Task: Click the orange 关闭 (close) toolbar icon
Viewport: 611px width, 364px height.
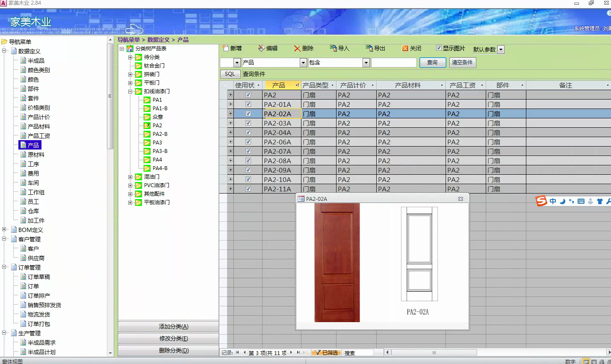Action: (x=405, y=48)
